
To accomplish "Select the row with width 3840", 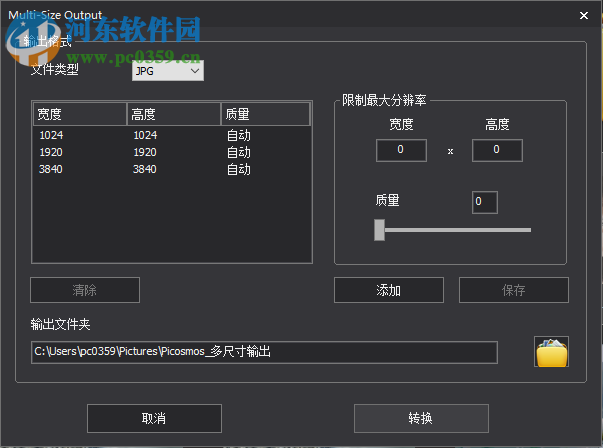I will pyautogui.click(x=172, y=169).
